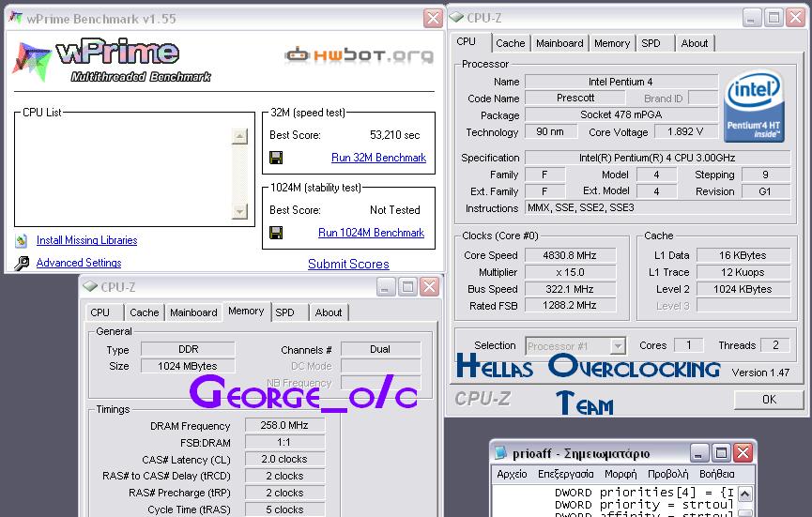Click the Rated FSB value 1288.2 MHz
The width and height of the screenshot is (812, 517).
(570, 305)
